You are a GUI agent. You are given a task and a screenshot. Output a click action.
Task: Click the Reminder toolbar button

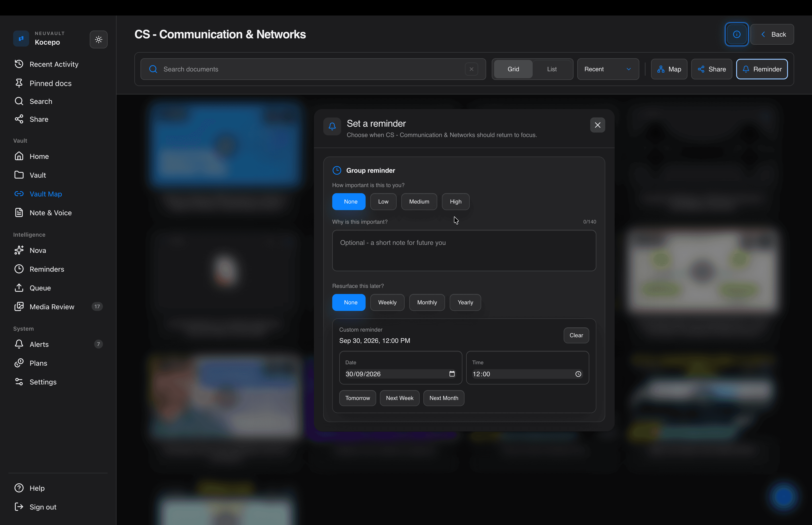tap(762, 69)
